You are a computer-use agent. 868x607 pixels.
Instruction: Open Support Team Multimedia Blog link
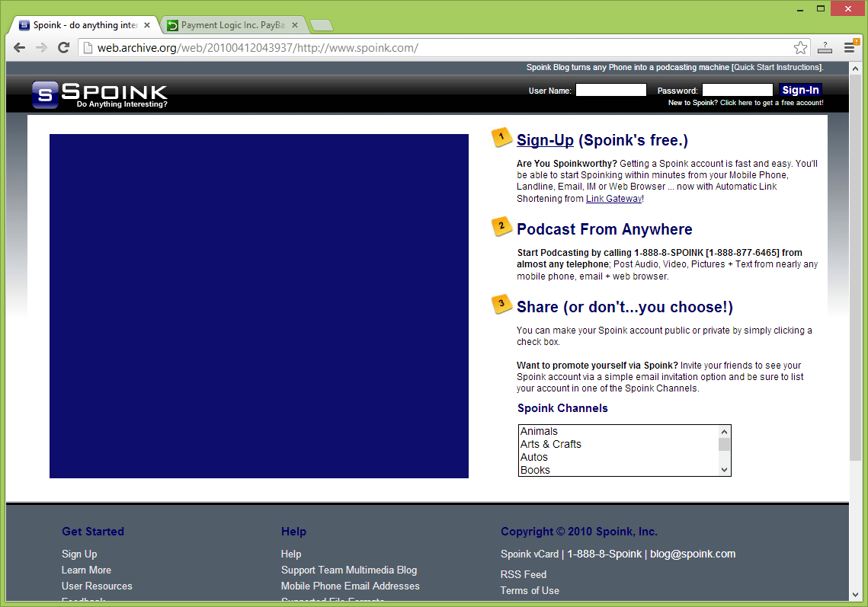tap(349, 570)
